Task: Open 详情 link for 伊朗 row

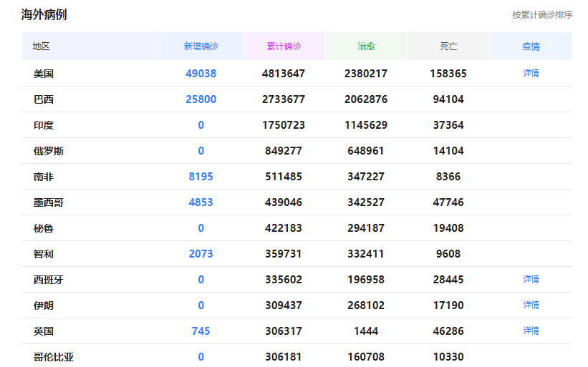Action: pos(531,305)
